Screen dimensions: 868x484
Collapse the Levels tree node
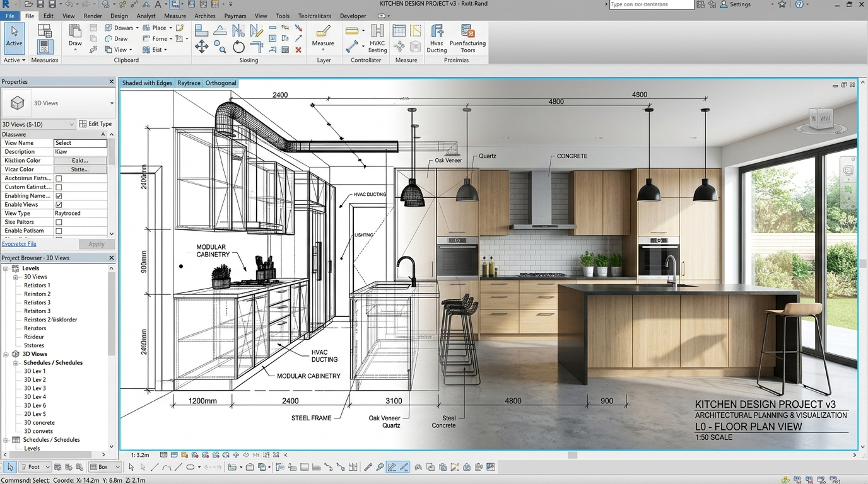coord(6,268)
